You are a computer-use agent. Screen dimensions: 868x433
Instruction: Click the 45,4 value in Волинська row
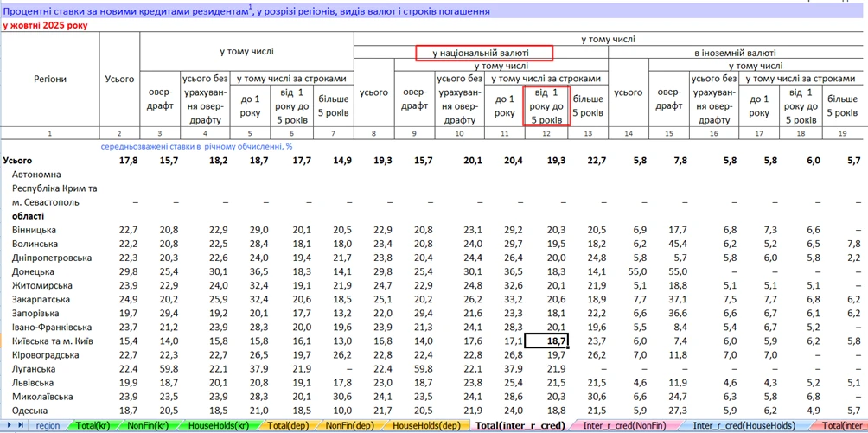(678, 244)
